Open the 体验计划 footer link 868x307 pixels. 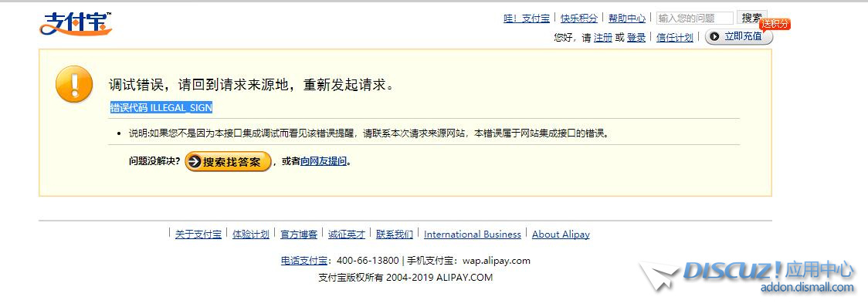251,234
